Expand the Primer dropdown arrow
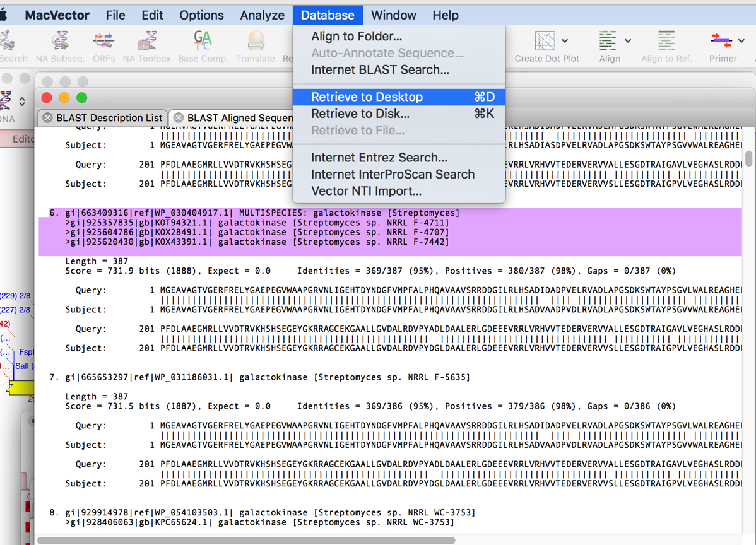 [741, 41]
